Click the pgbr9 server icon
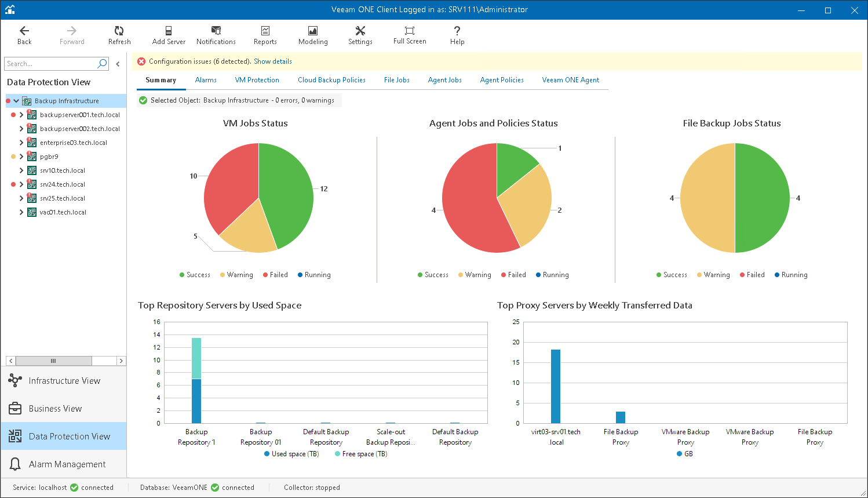868x498 pixels. 32,157
